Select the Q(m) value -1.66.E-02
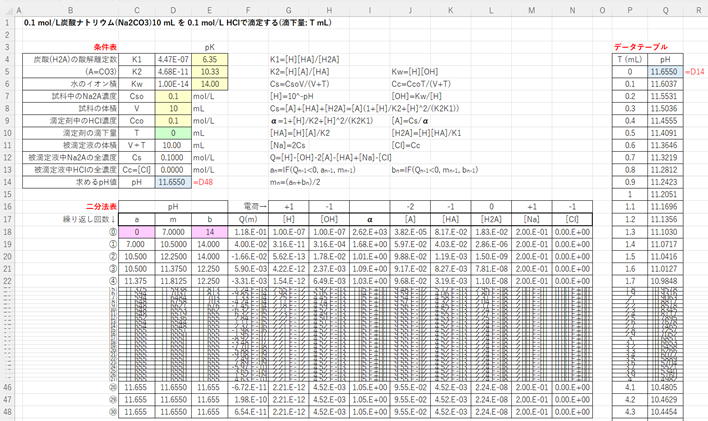Viewport: 708px width, 421px height. tap(248, 257)
